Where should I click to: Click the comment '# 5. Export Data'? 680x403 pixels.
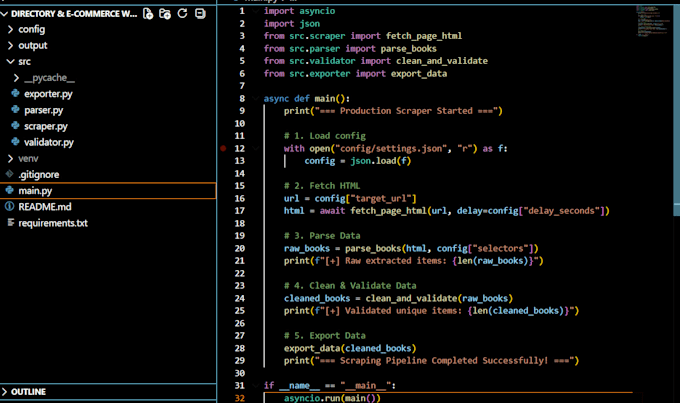tap(324, 336)
